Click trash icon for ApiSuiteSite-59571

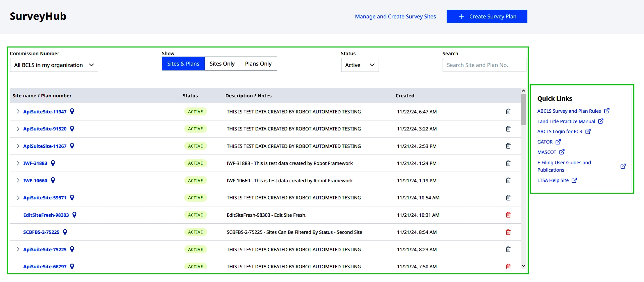508,198
